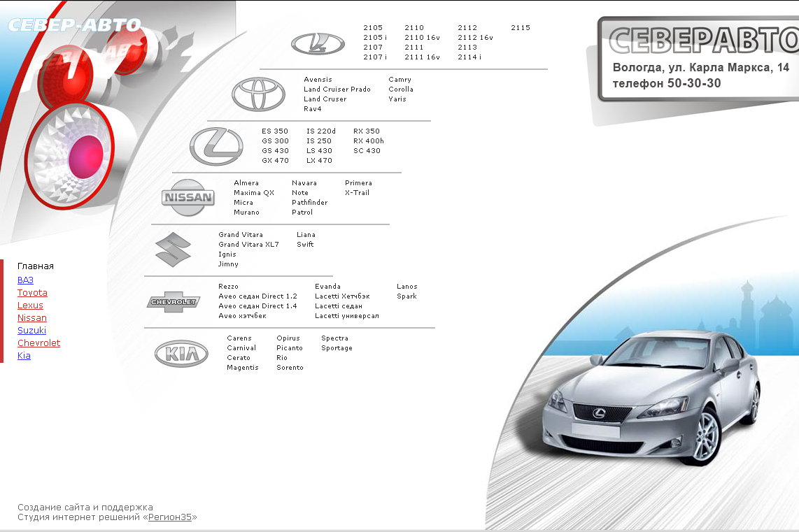Select Nissan X-Trail model
Image resolution: width=799 pixels, height=532 pixels.
click(x=357, y=192)
